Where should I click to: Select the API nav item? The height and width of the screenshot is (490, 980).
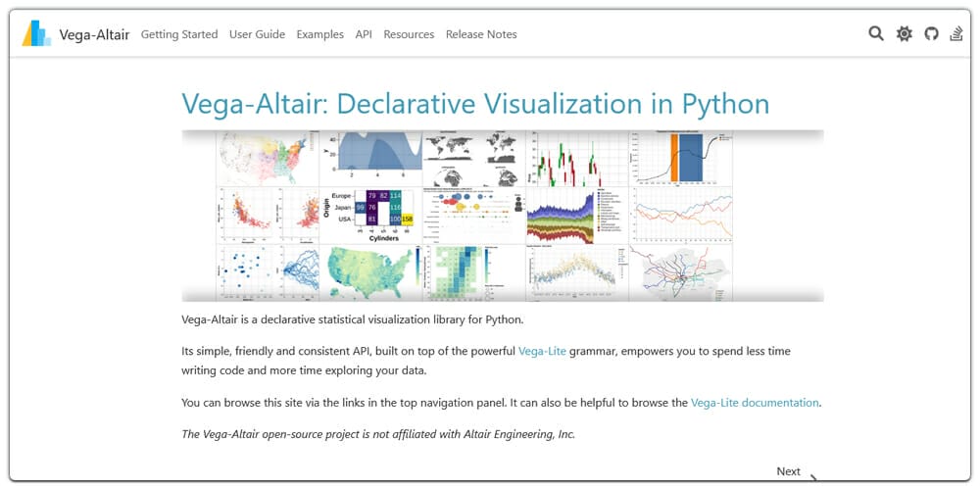pyautogui.click(x=364, y=34)
